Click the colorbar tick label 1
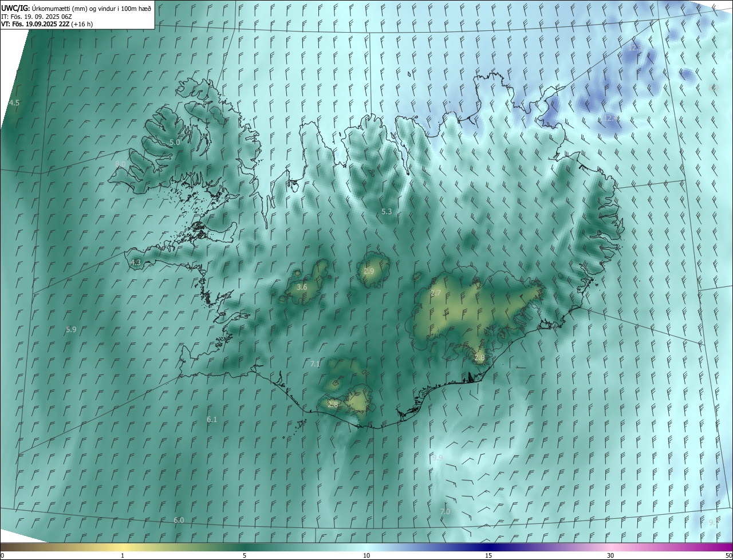 tap(123, 556)
